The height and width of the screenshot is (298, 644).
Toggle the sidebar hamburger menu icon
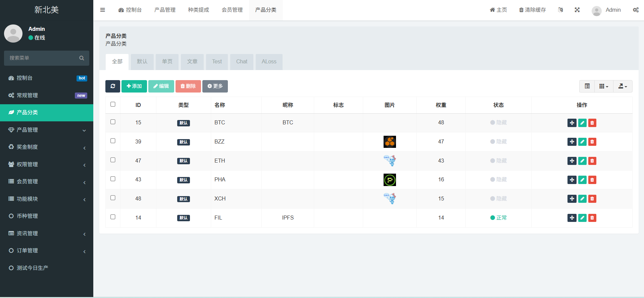[103, 10]
